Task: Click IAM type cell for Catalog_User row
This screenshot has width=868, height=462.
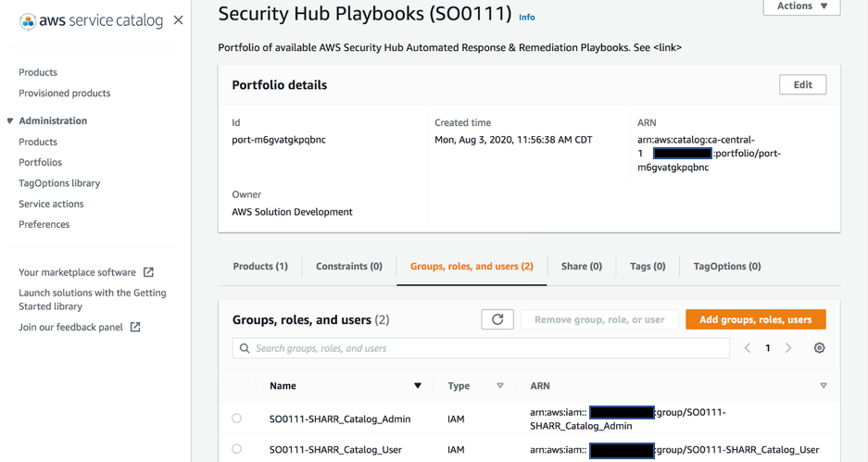Action: coord(456,450)
